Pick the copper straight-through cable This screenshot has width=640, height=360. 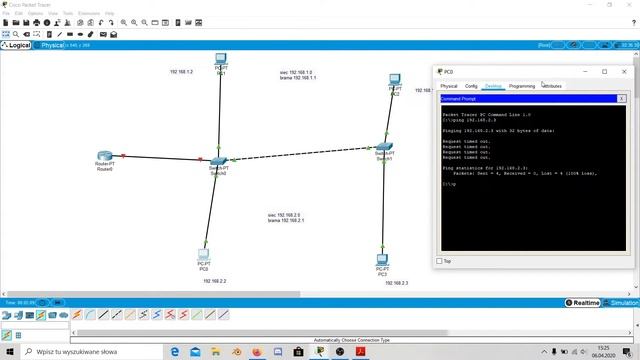(x=104, y=315)
